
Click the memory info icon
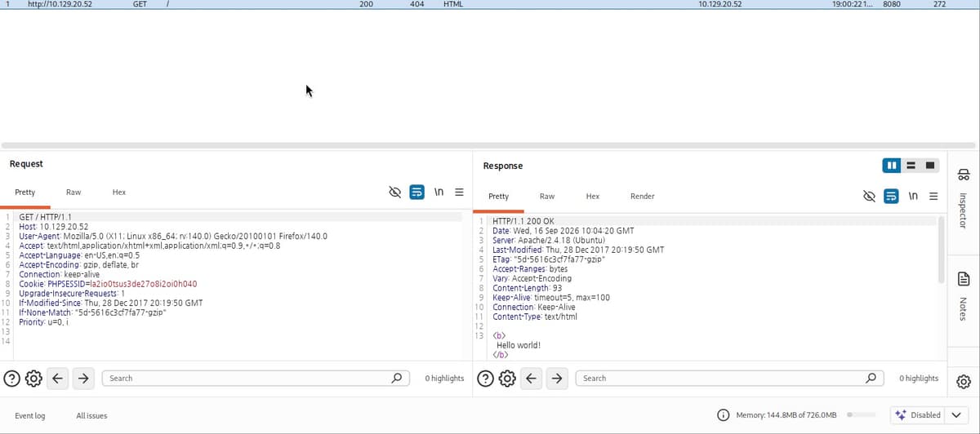coord(723,415)
